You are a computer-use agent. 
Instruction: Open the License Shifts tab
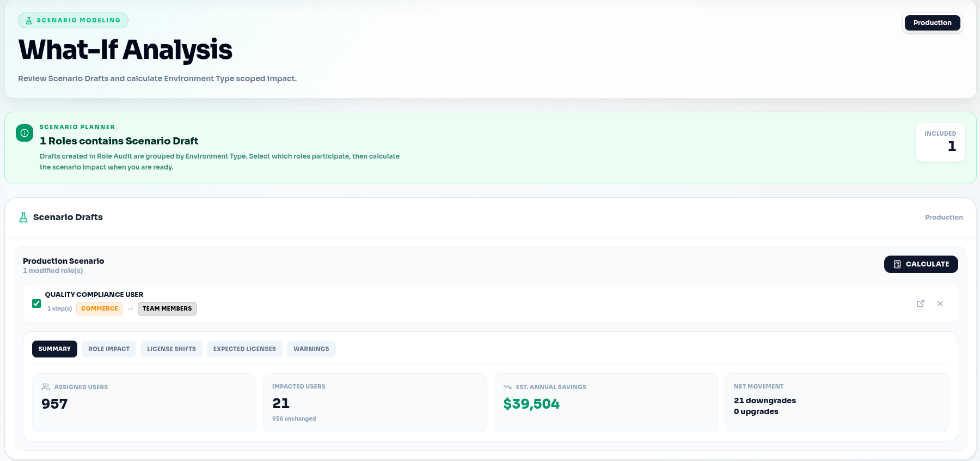click(x=171, y=349)
